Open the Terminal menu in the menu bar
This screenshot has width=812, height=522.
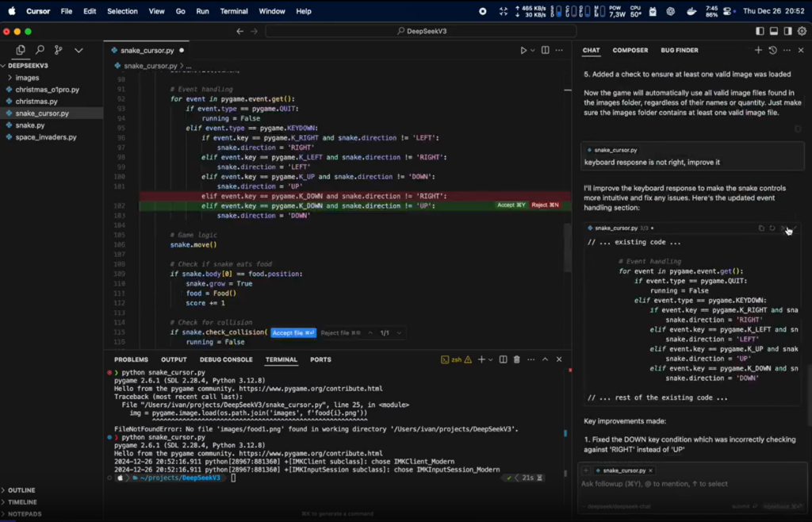234,11
